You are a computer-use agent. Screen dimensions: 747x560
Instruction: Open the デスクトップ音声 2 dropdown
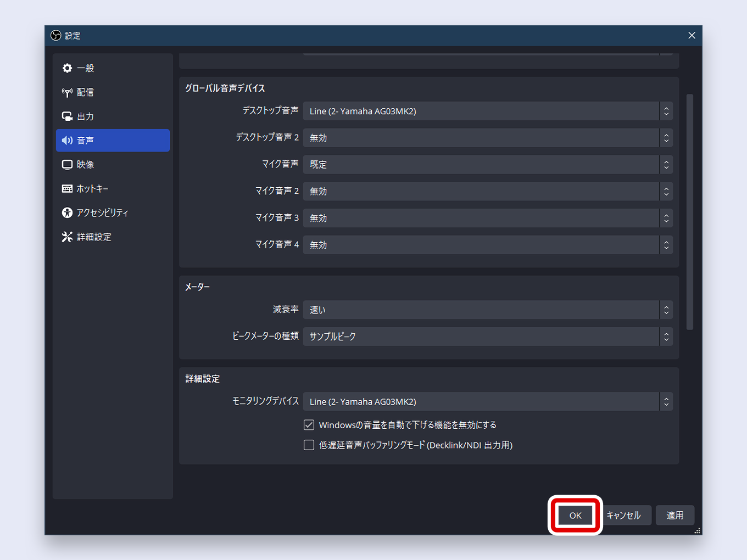(x=488, y=138)
